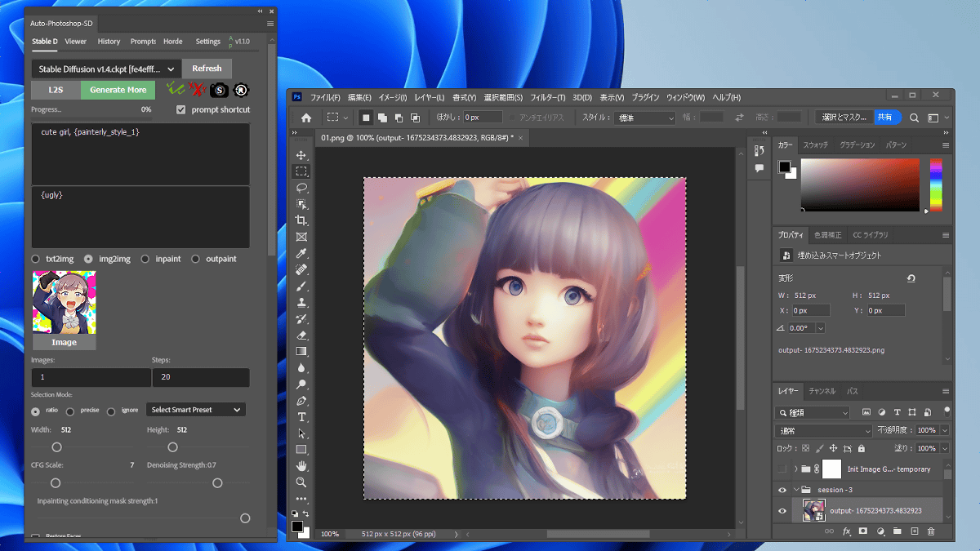980x551 pixels.
Task: Click the Steps input field
Action: pos(200,377)
